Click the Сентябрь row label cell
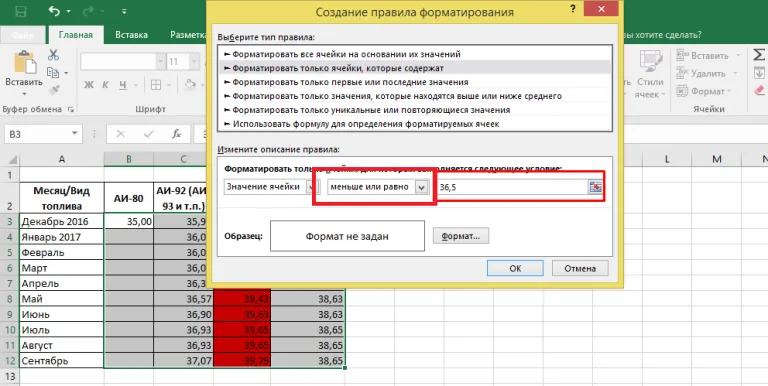The height and width of the screenshot is (386, 768). [61, 361]
